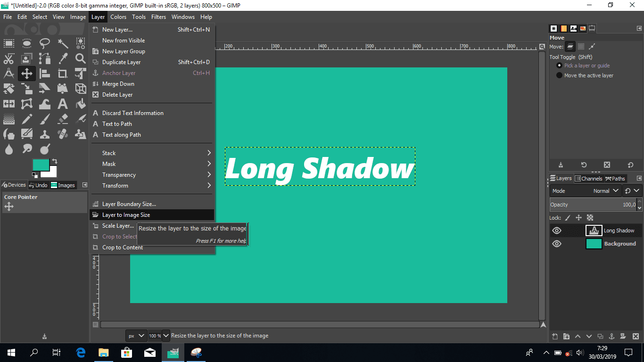644x362 pixels.
Task: Select the Fuzzy Select tool
Action: pyautogui.click(x=62, y=43)
